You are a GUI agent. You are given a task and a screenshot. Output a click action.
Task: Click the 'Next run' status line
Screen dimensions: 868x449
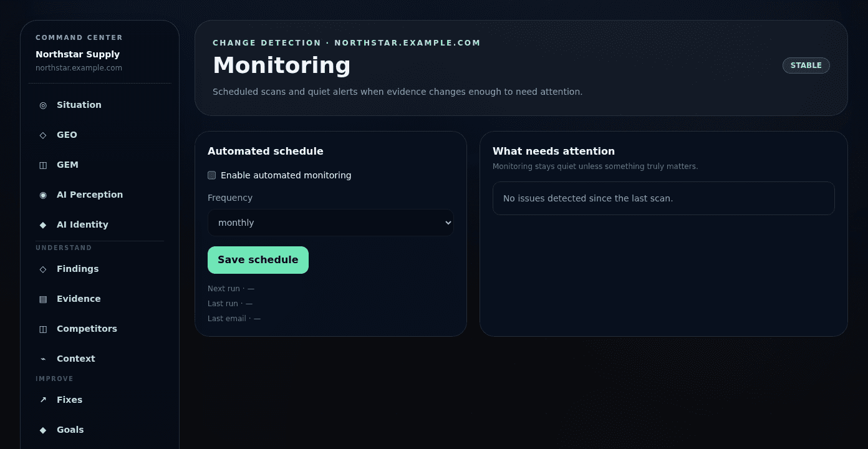(231, 289)
